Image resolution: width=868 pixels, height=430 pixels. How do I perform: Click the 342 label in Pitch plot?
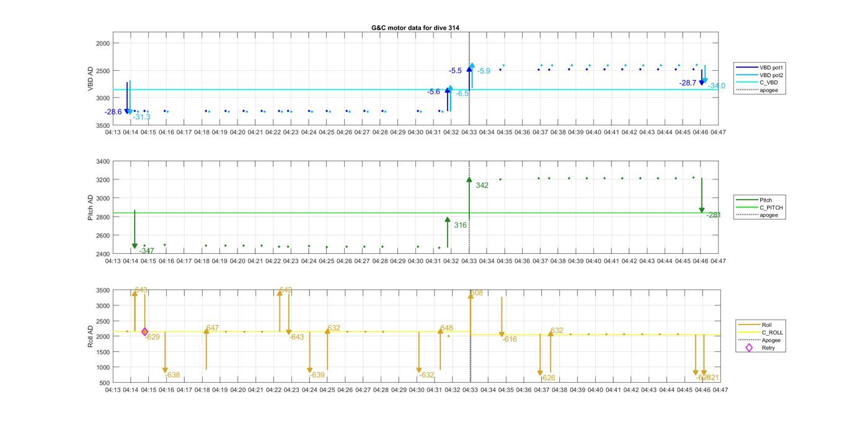482,186
